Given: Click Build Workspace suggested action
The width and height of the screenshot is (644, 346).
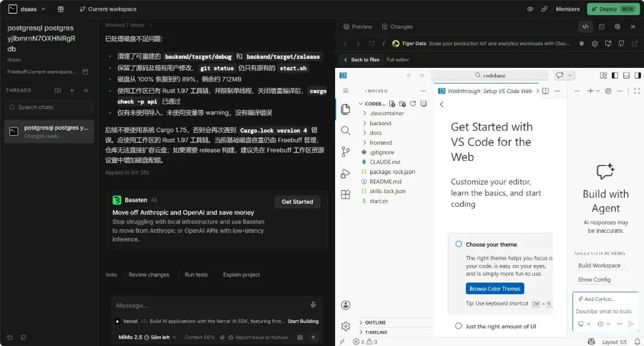Looking at the screenshot, I should click(599, 266).
